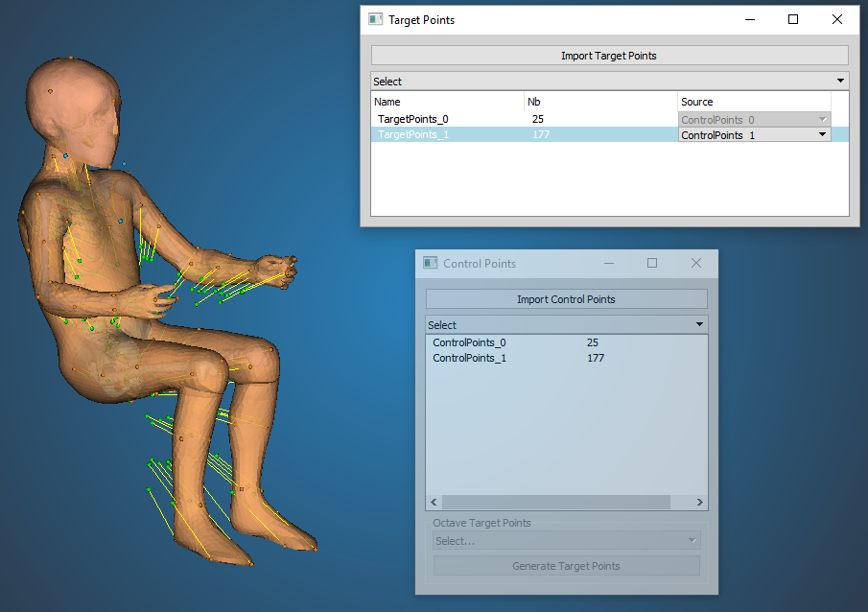Screen dimensions: 868x612
Task: Maximize the Control Points window
Action: pos(652,263)
